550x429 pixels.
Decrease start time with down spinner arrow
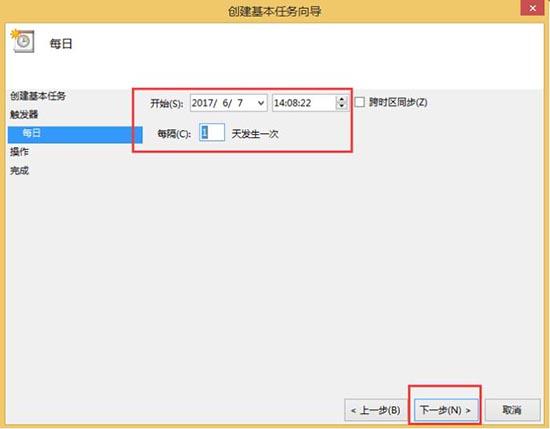pyautogui.click(x=341, y=106)
